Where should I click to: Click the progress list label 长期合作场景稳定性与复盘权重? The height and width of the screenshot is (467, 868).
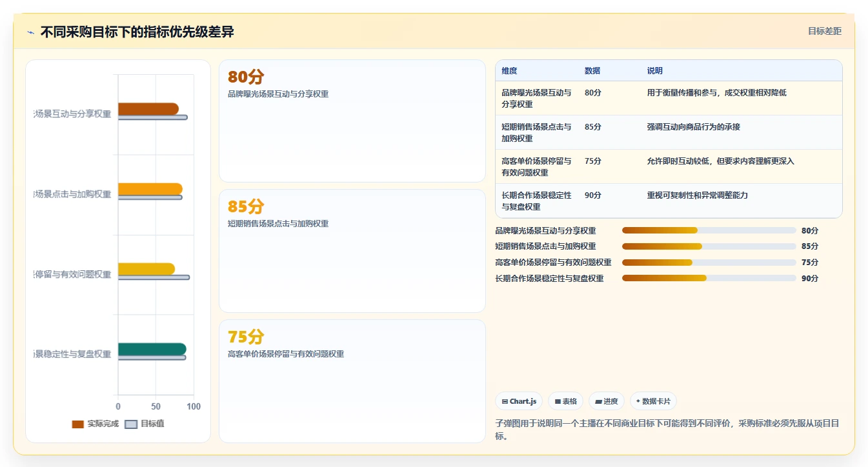coord(549,278)
